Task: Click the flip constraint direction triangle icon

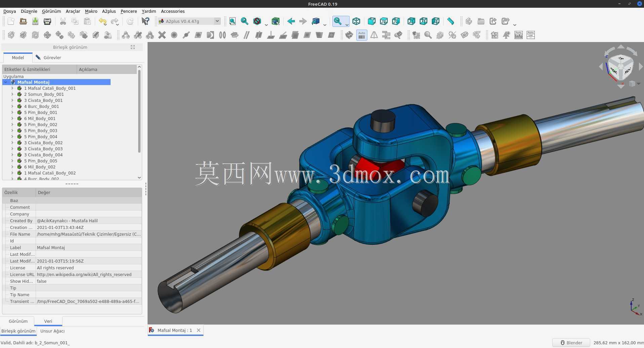Action: [374, 35]
